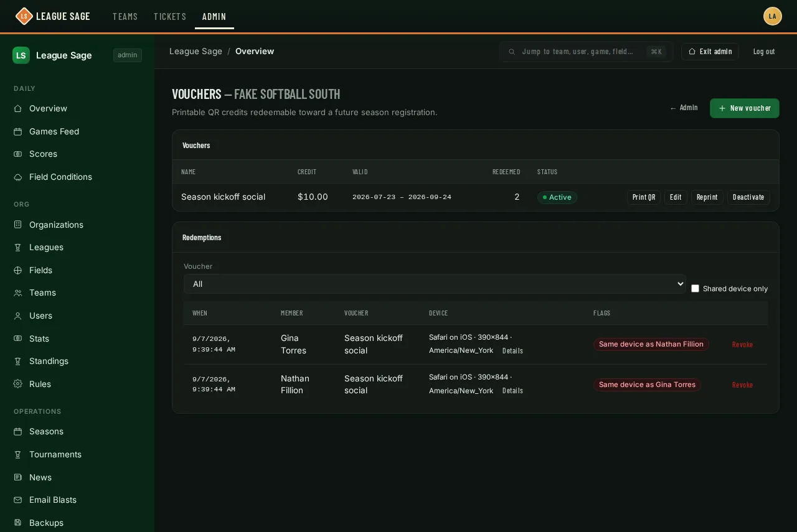Revoke Gina Torres's redemption

click(742, 345)
